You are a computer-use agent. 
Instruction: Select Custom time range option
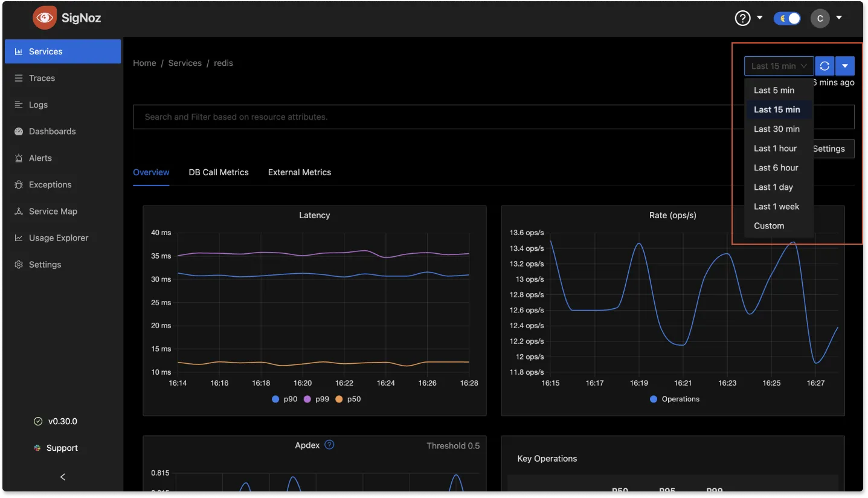click(x=779, y=225)
